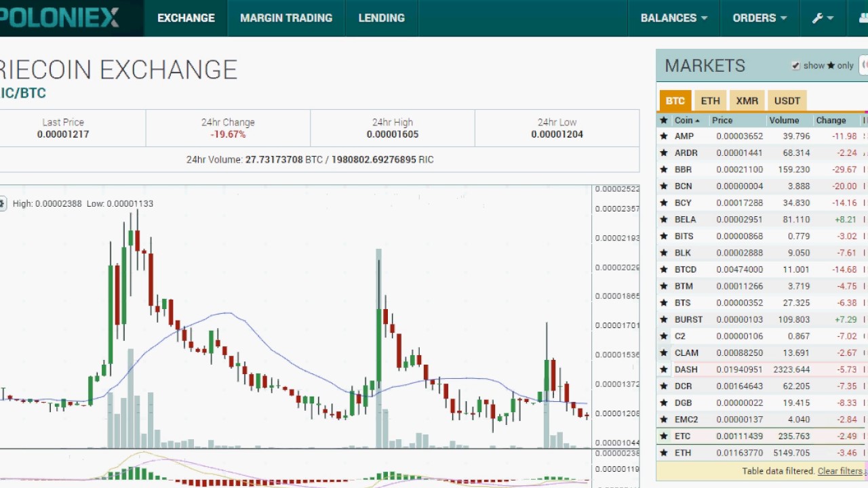Screen dimensions: 868x488
Task: Sort markets by Coin column
Action: 687,121
